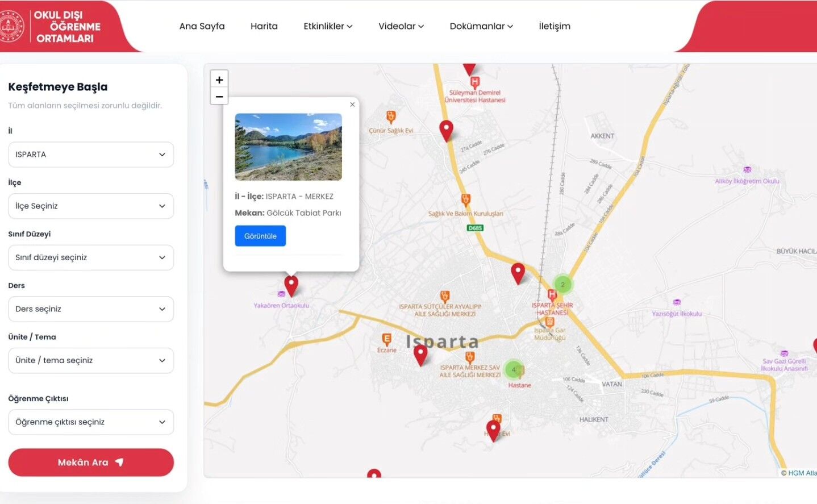Open the green cluster marker labeled 4
This screenshot has width=817, height=504.
(514, 370)
